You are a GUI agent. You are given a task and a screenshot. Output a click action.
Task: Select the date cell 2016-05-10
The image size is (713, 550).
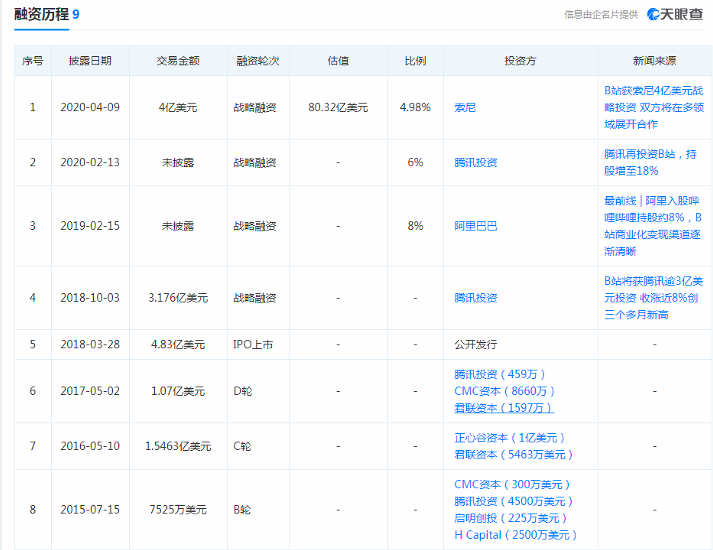point(90,446)
